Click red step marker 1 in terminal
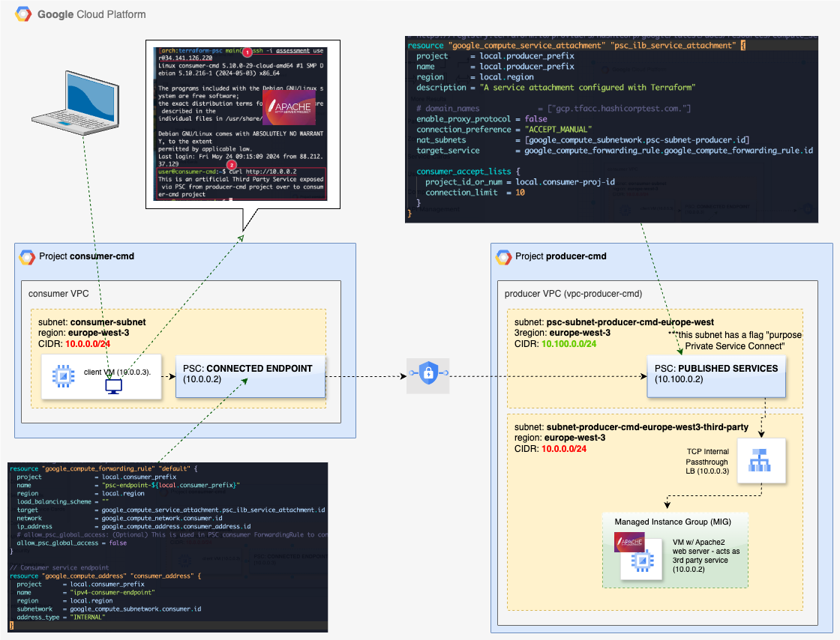The image size is (840, 640). tap(247, 51)
